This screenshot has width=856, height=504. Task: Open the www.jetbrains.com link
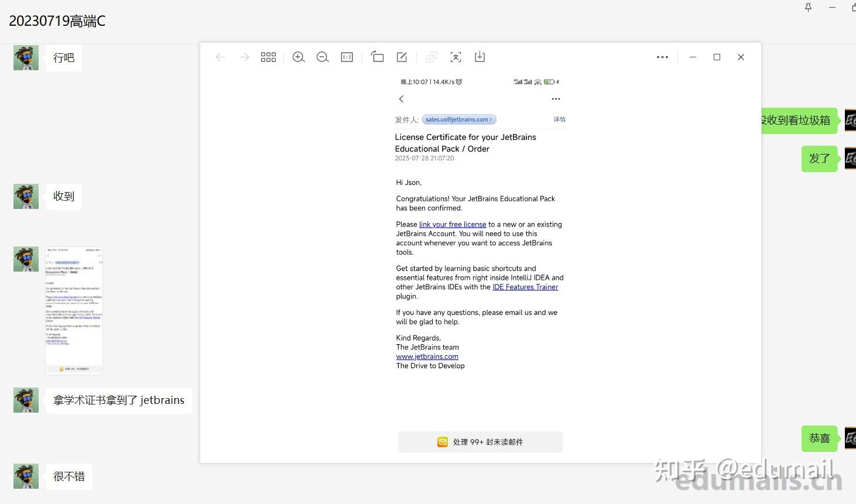[427, 356]
